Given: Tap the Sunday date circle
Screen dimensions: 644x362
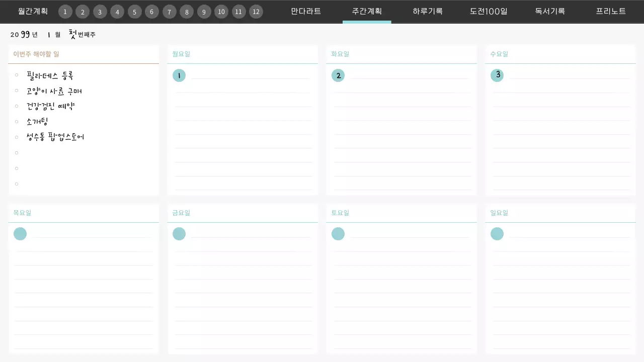Looking at the screenshot, I should coord(497,234).
